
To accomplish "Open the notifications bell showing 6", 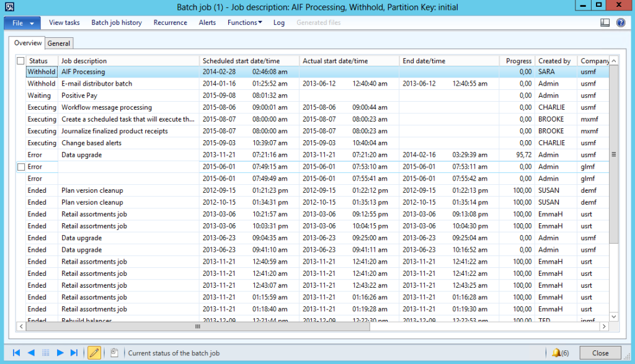I will 560,353.
